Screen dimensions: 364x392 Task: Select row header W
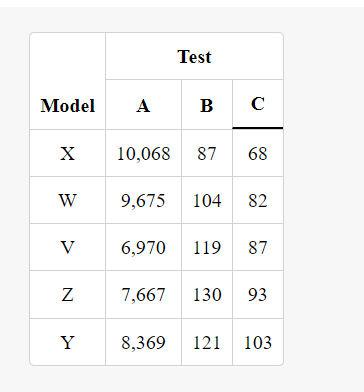coord(68,200)
